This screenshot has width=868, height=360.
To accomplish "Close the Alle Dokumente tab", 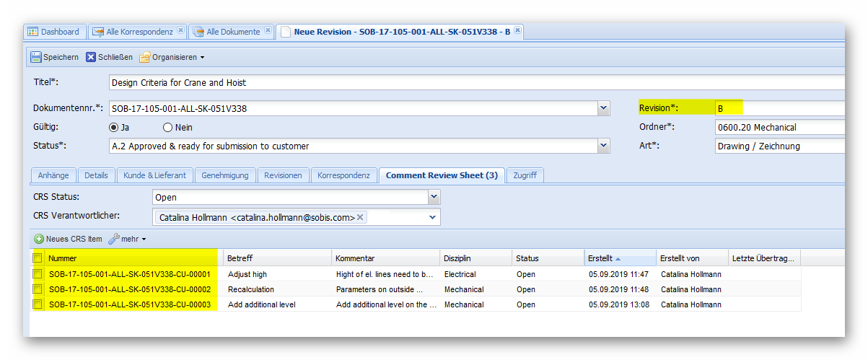I will [x=268, y=31].
